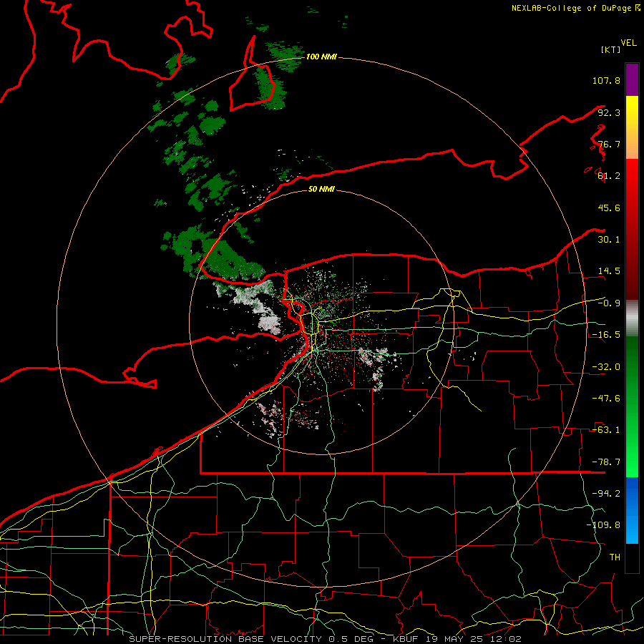Click the -47.6 legend value

point(606,399)
